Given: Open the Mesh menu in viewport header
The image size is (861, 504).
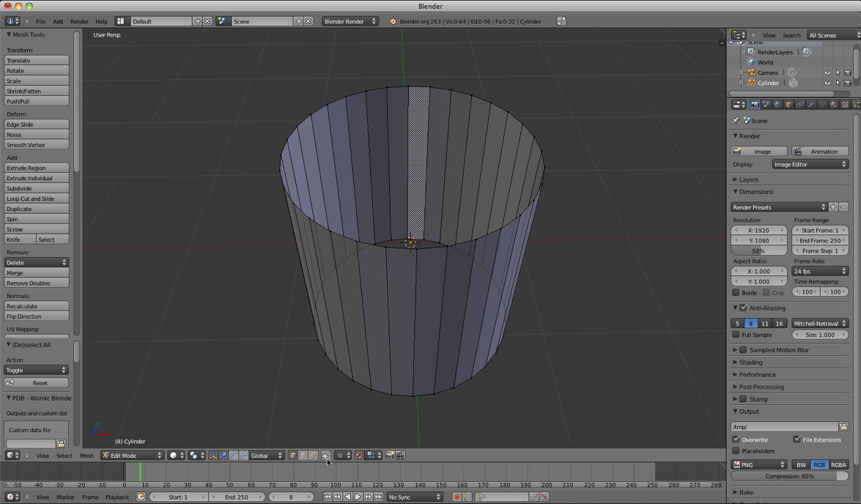Looking at the screenshot, I should [86, 455].
